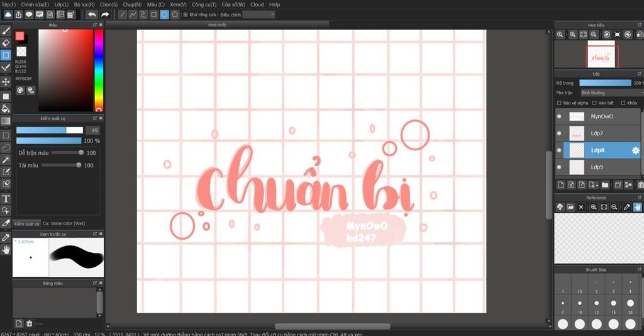Image resolution: width=644 pixels, height=336 pixels.
Task: Select the Brush tool in left toolbar
Action: [x=6, y=30]
